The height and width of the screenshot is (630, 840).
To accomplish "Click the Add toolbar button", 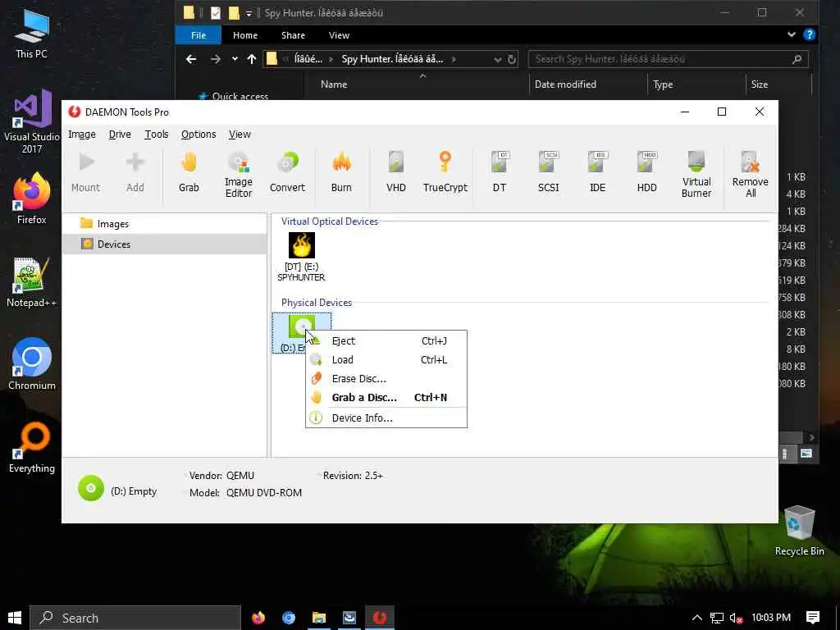I will [135, 172].
